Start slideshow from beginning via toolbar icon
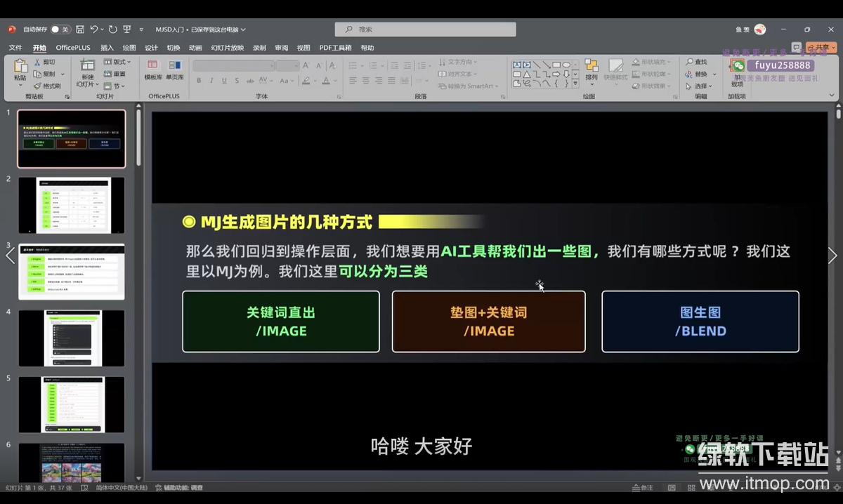The height and width of the screenshot is (504, 843). [x=127, y=29]
